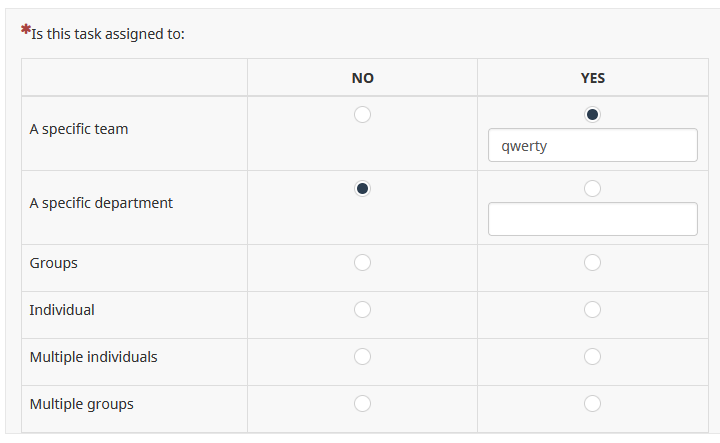The width and height of the screenshot is (720, 443).
Task: Click the team name field containing qwerty
Action: coord(592,145)
